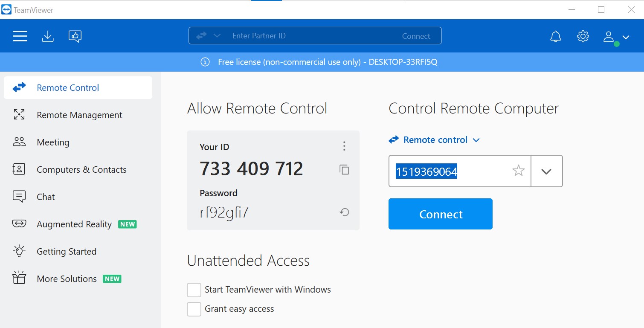Viewport: 644px width, 328px height.
Task: Copy Your ID with copy icon
Action: point(344,169)
